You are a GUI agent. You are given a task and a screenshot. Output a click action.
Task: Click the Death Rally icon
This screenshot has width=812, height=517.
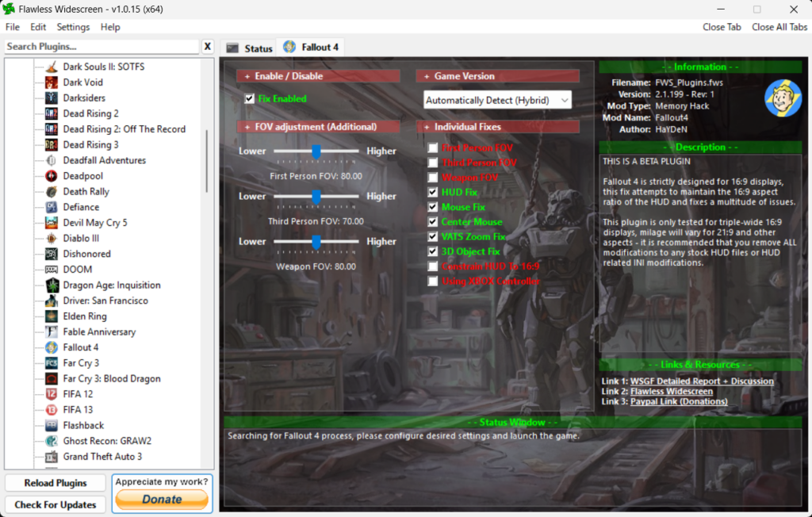(52, 191)
